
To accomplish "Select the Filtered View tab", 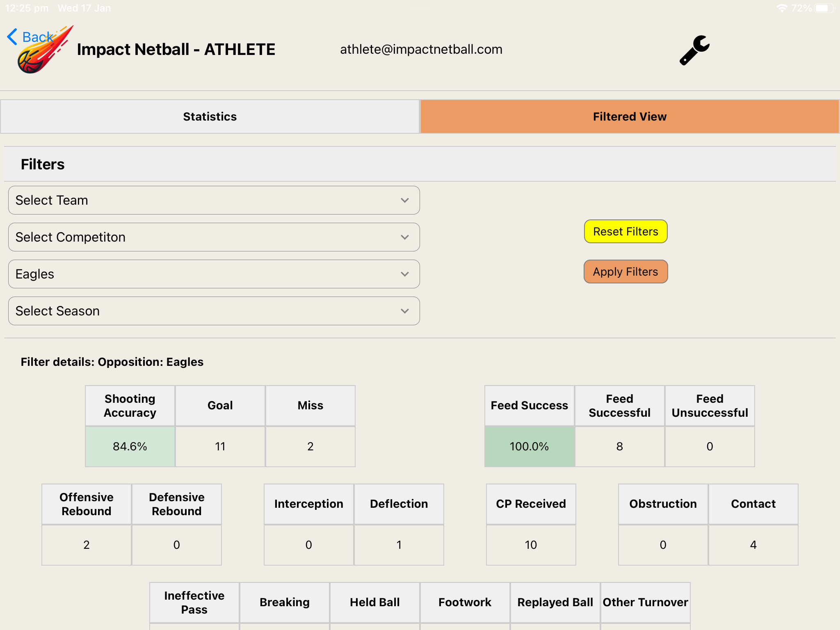I will 629,116.
